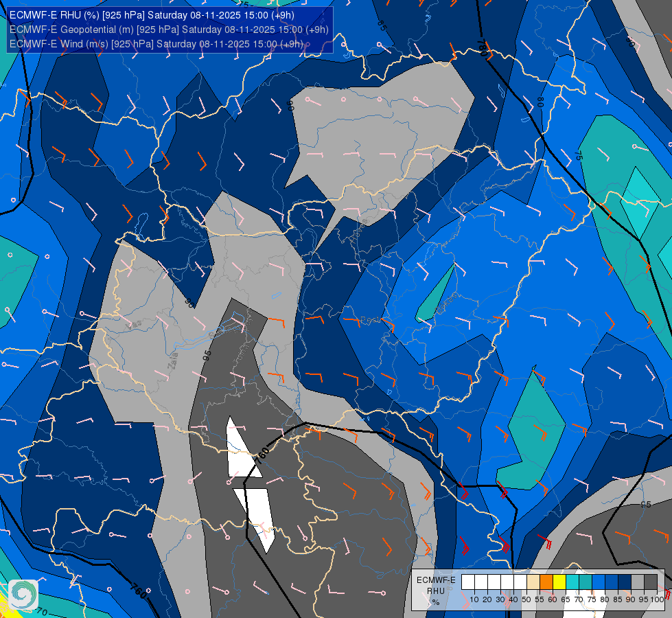Pick the teal 70-75 colorbar swatch
672x618 pixels.
point(586,582)
